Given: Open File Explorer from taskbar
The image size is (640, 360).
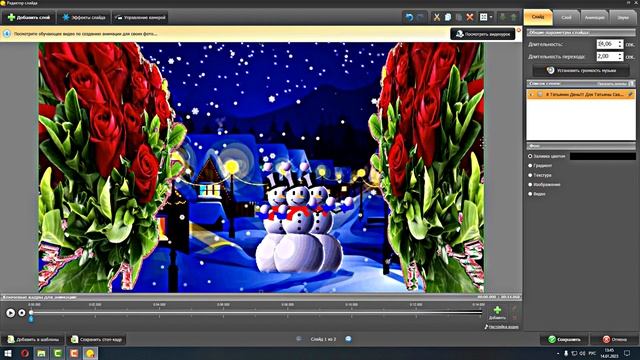Looking at the screenshot, I should coord(41,353).
